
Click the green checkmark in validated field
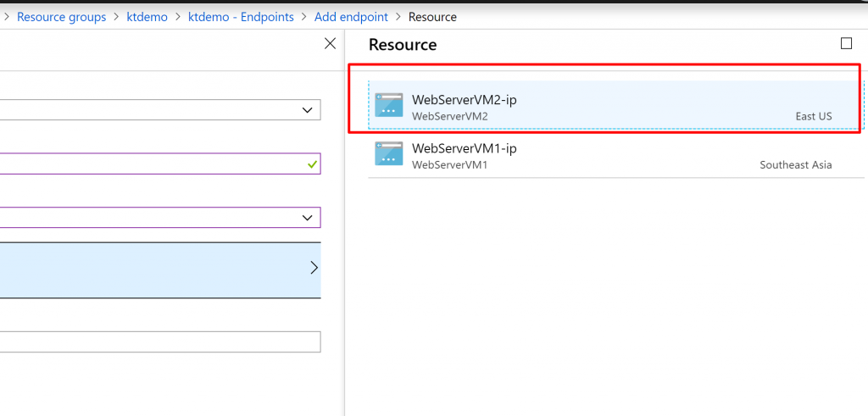(312, 164)
